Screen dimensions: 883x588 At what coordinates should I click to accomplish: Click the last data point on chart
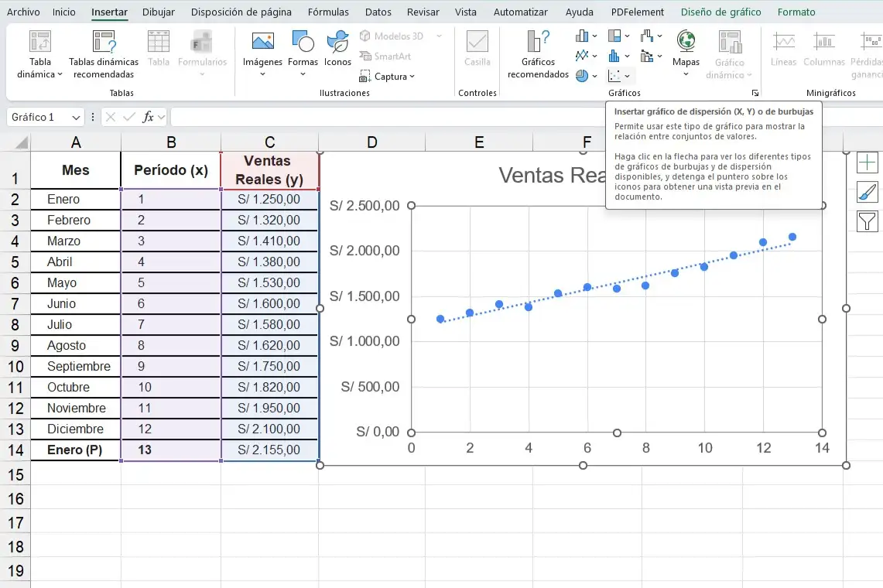pyautogui.click(x=792, y=237)
